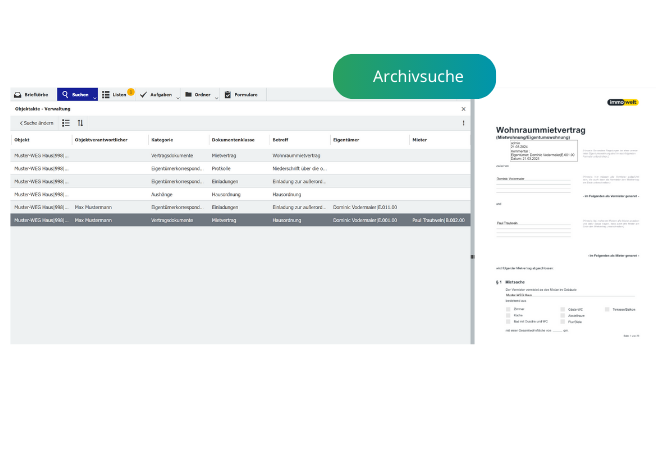Screen dimensions: 666x450
Task: Select the Aushänge category cell
Action: [x=162, y=195]
